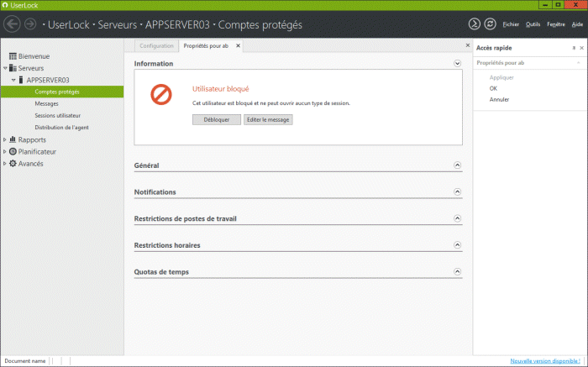Screen dimensions: 588x367
Task: Collapse the Serveurs tree node
Action: tap(5, 68)
